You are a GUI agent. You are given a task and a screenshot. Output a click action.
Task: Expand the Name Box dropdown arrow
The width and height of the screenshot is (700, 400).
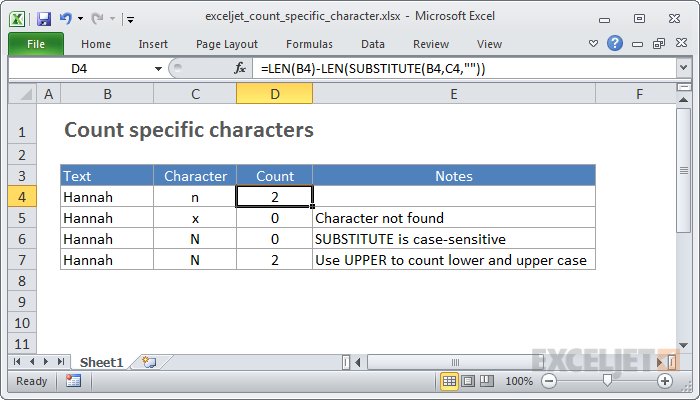click(x=157, y=68)
